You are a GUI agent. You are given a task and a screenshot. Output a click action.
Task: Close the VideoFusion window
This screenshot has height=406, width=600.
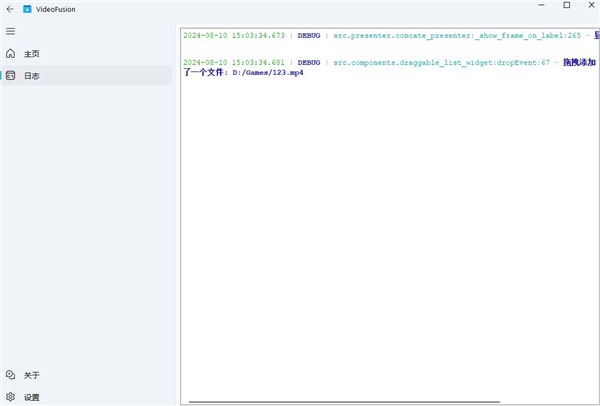590,7
